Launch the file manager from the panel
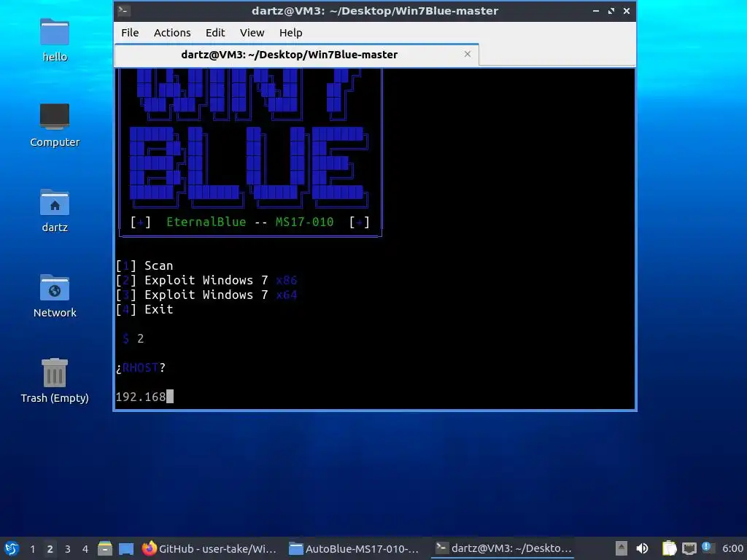The width and height of the screenshot is (747, 560). coord(105,548)
